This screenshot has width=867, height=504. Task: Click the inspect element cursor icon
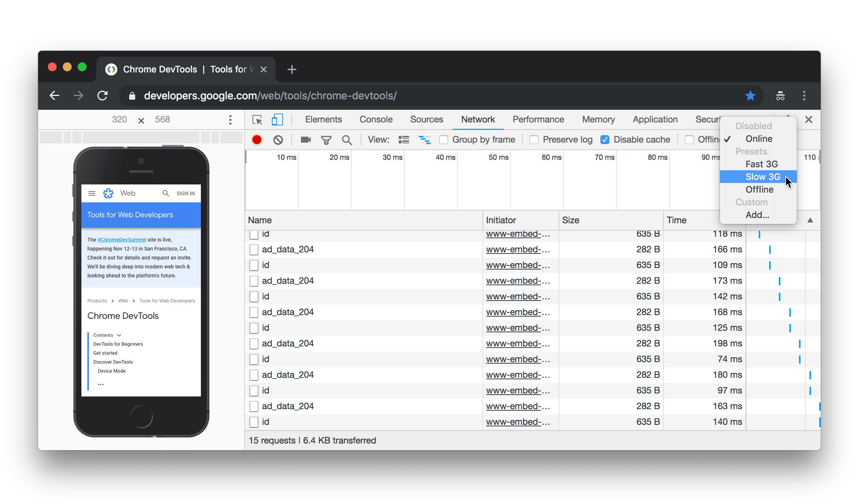[x=257, y=119]
